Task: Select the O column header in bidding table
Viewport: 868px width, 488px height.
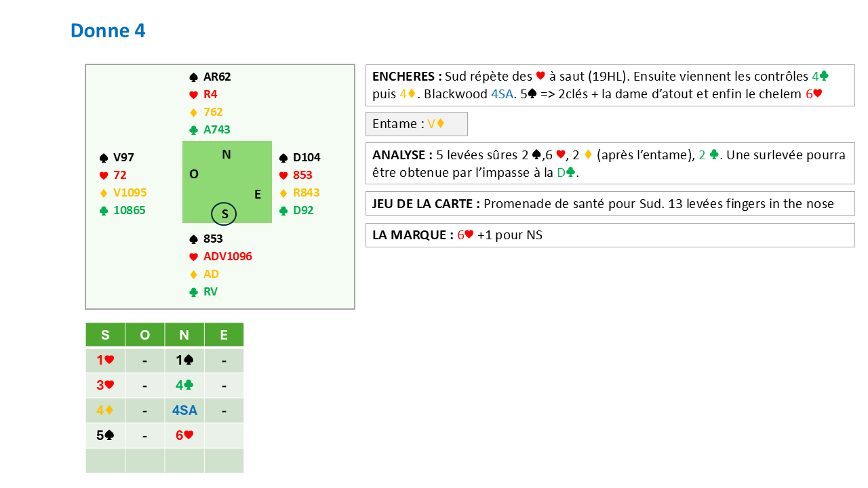Action: 144,335
